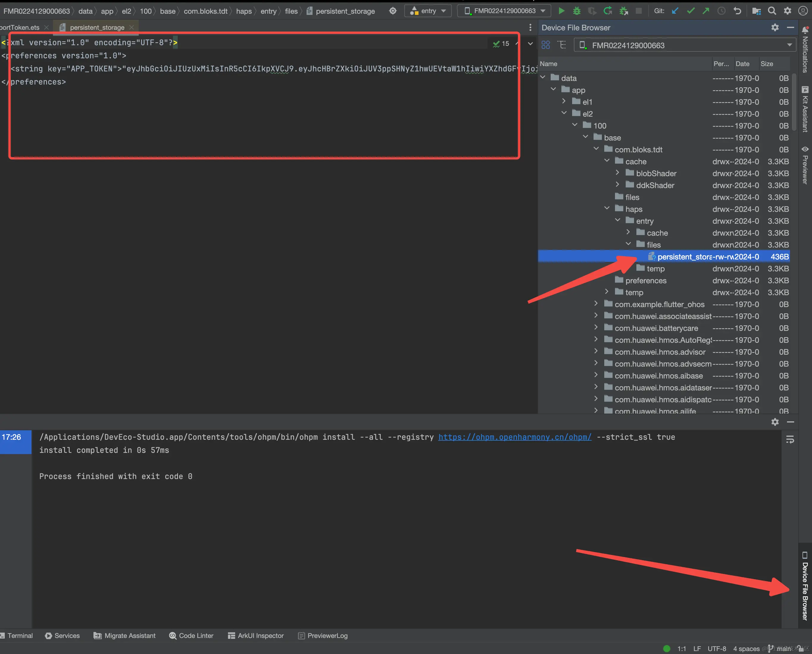This screenshot has width=812, height=654.
Task: Open the Code Linter tool window
Action: coord(191,636)
